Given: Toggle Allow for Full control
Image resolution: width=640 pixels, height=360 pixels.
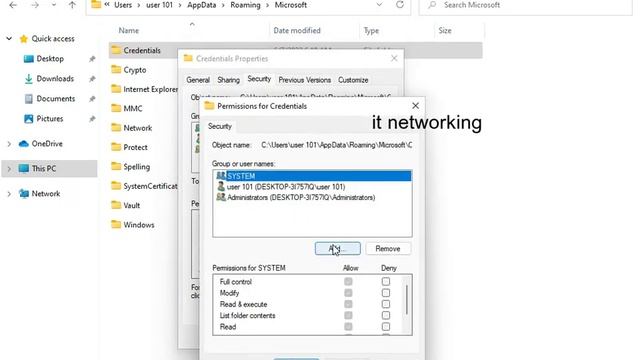Looking at the screenshot, I should tap(348, 282).
